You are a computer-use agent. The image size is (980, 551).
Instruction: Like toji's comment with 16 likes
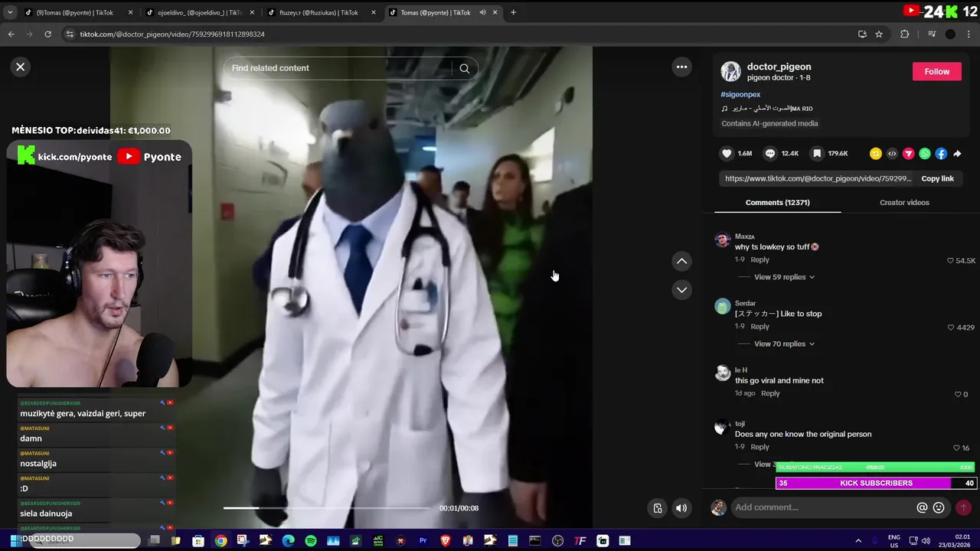pos(956,448)
